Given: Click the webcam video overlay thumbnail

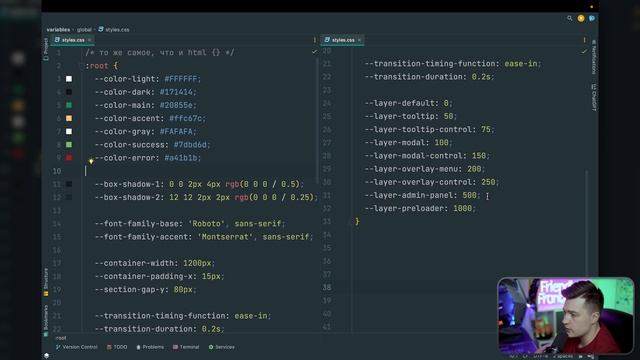Looking at the screenshot, I should [566, 315].
